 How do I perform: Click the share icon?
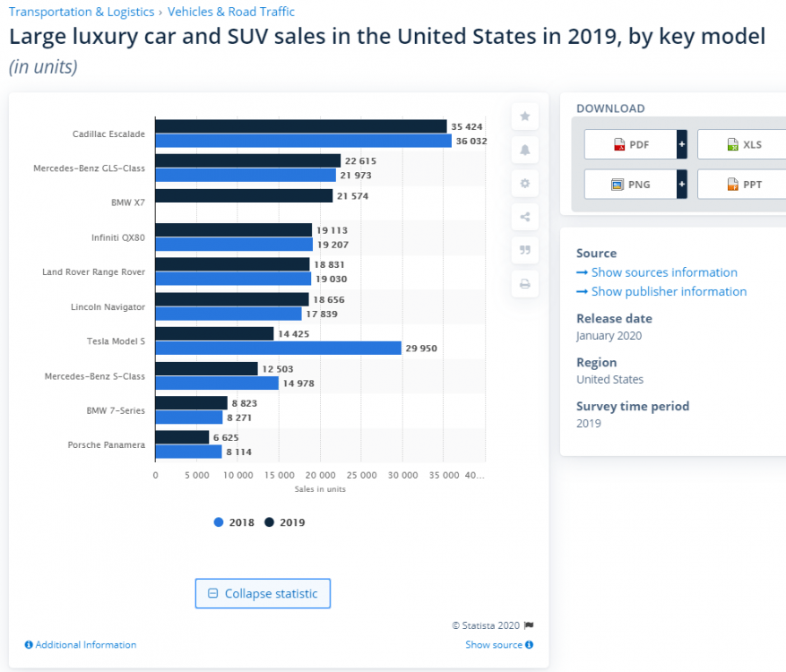pos(525,217)
